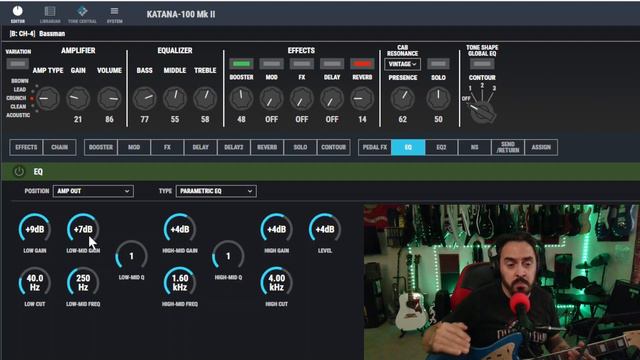Click the Level +4dB knob

[325, 229]
